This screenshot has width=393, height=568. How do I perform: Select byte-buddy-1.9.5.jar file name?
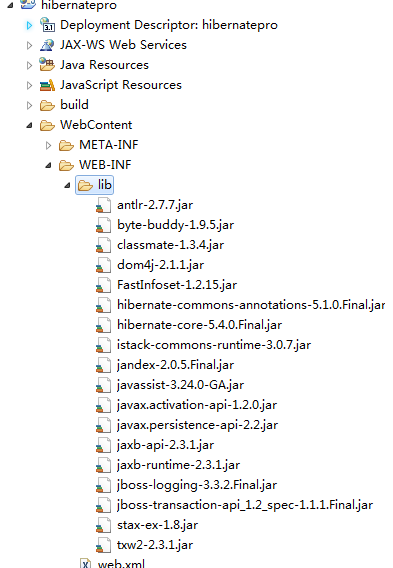pos(175,225)
